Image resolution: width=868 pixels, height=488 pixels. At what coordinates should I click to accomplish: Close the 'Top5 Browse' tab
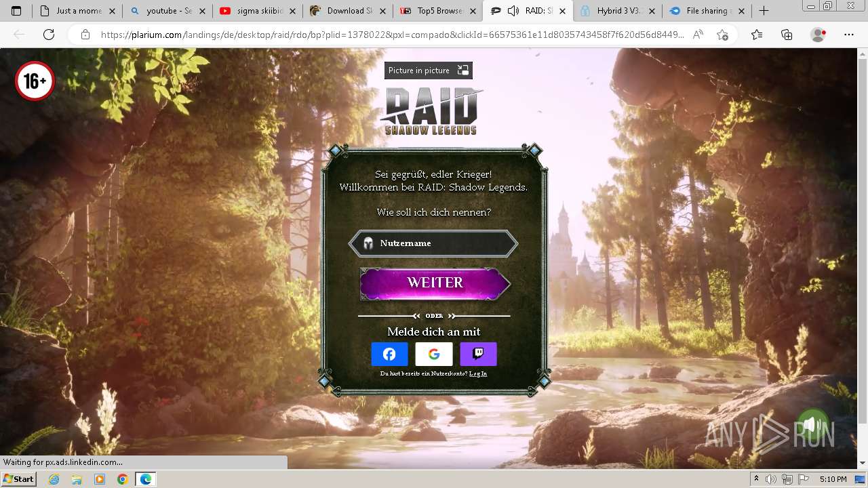pyautogui.click(x=472, y=11)
